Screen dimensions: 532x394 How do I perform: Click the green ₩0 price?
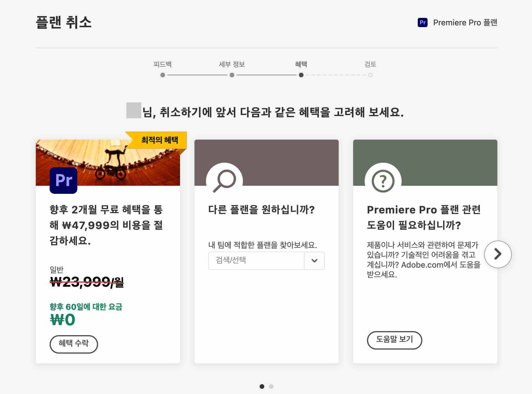pyautogui.click(x=63, y=320)
